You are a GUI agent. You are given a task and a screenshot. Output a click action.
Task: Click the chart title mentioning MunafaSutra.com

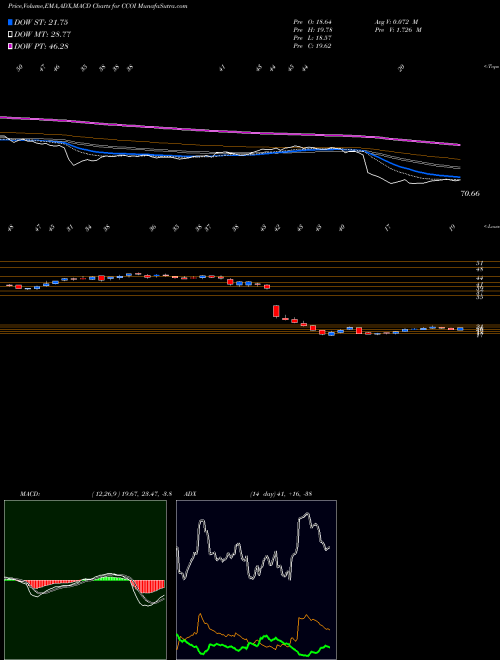coord(98,6)
